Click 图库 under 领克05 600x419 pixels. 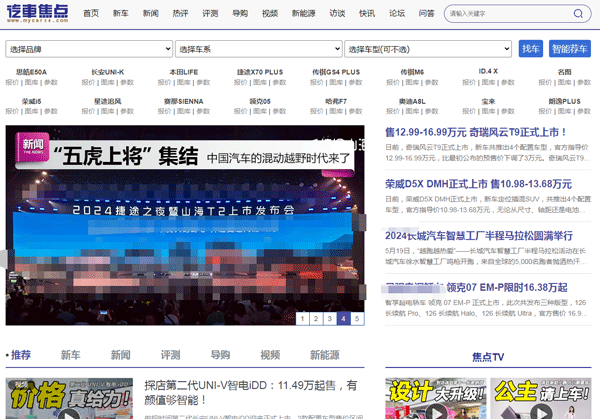click(x=260, y=111)
